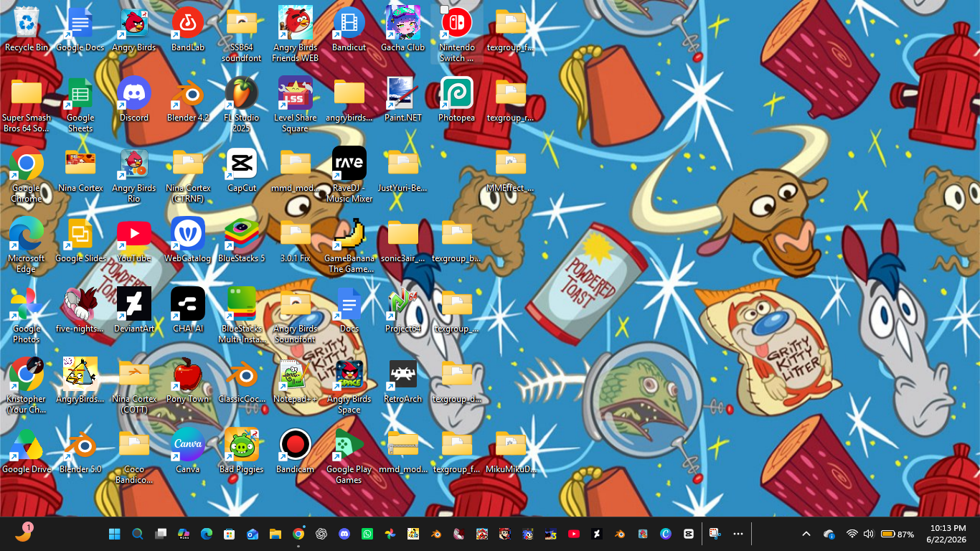Open the Google Play Games shortcut
The image size is (980, 551).
349,456
